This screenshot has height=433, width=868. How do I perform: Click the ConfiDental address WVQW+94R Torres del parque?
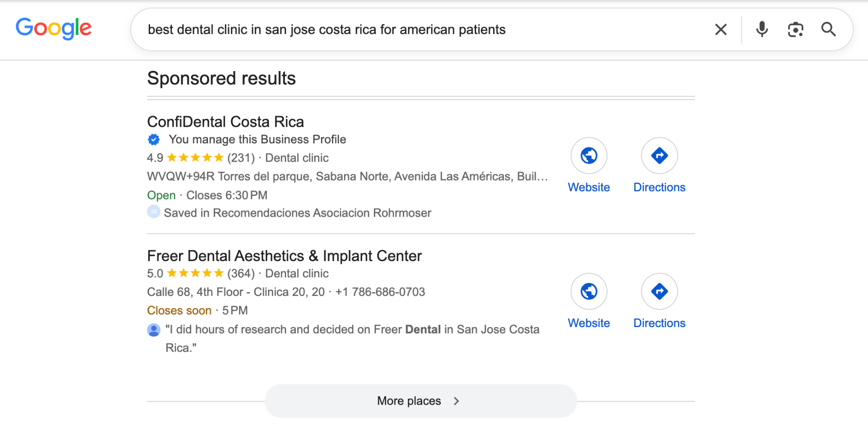tap(347, 176)
